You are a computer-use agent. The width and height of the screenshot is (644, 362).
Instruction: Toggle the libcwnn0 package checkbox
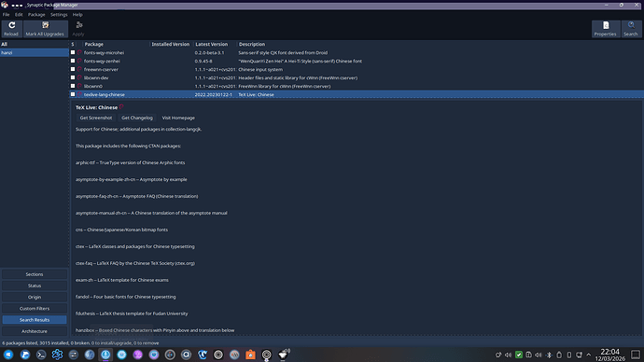(73, 86)
